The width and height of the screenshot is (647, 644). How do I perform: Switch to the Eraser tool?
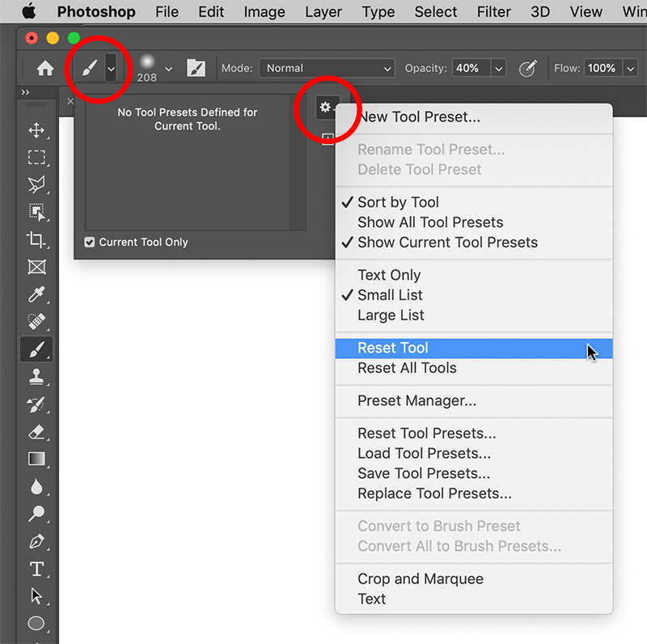point(36,432)
